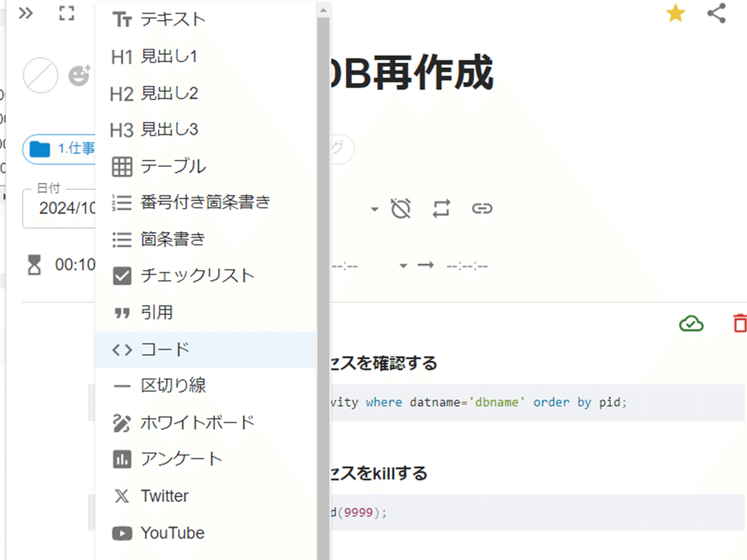This screenshot has height=560, width=747.
Task: Select コード from the block menu
Action: click(206, 350)
